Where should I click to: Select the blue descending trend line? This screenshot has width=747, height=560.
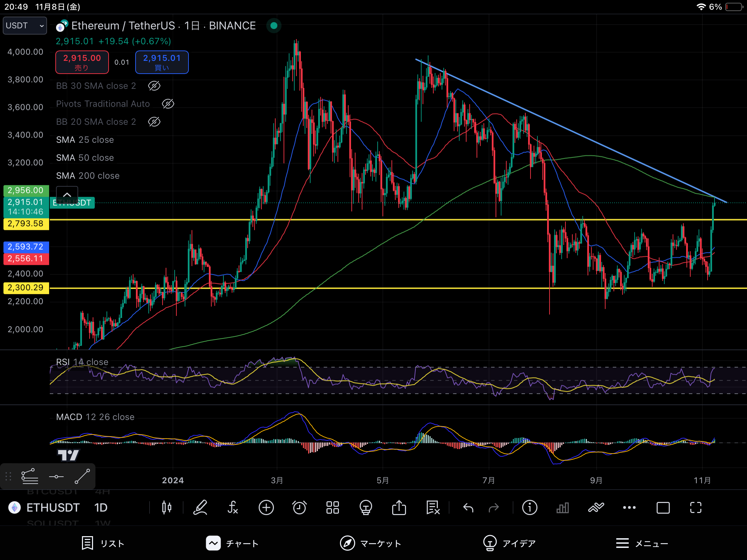tap(571, 131)
